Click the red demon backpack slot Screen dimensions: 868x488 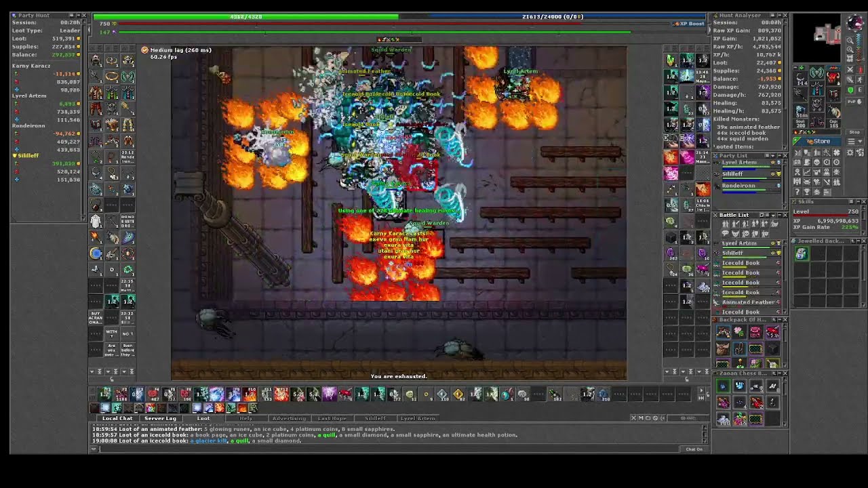833,79
